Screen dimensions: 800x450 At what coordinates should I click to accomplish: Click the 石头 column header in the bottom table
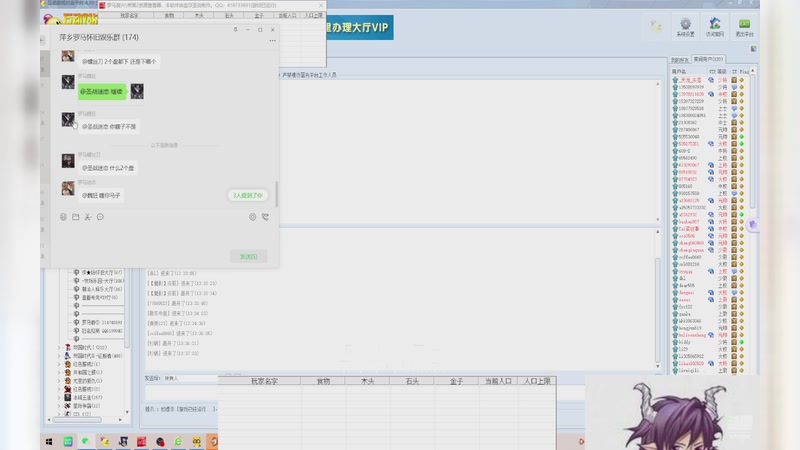pos(412,381)
